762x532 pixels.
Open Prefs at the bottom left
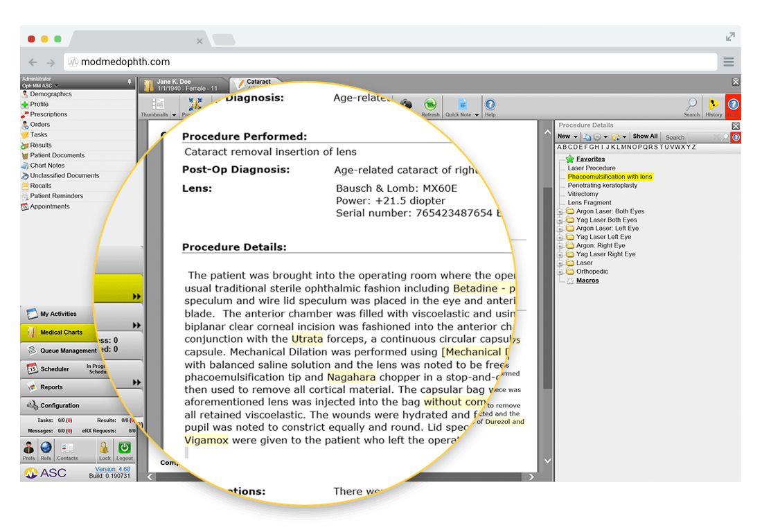point(28,450)
